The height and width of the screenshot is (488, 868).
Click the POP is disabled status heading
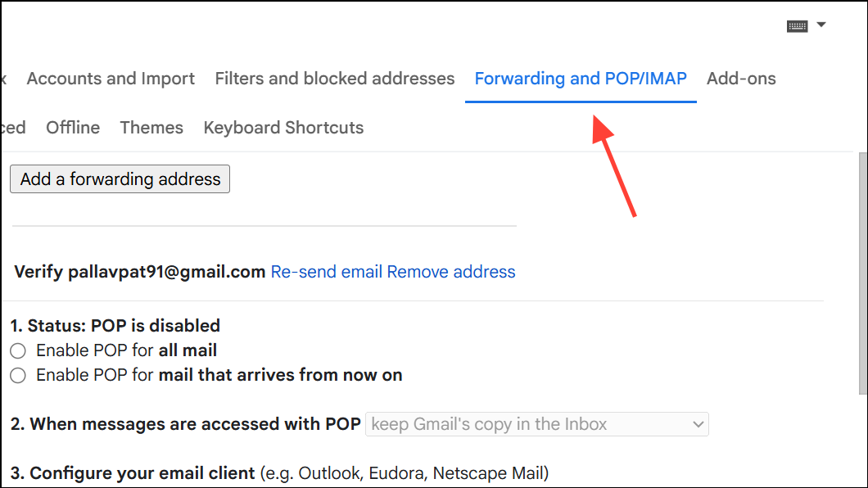115,326
